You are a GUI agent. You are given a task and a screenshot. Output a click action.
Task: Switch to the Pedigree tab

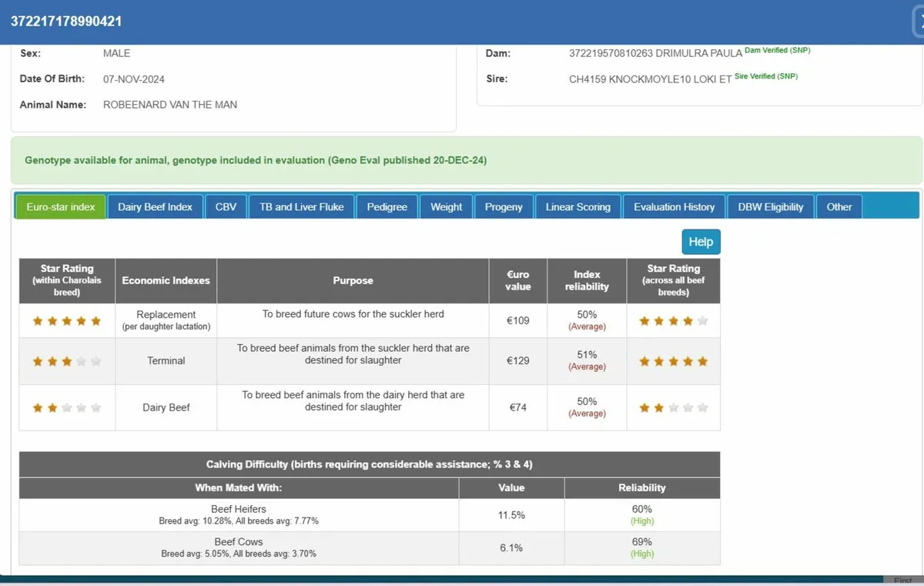tap(387, 207)
